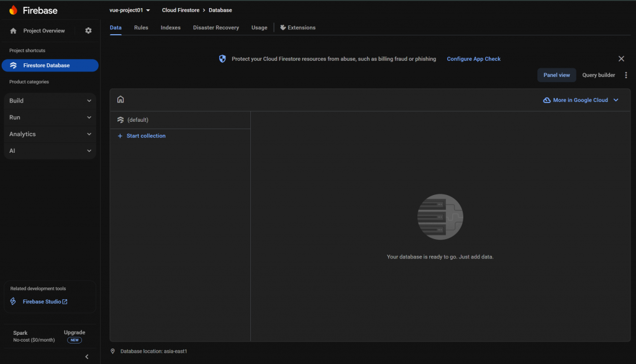Click the home icon in data panel
The height and width of the screenshot is (364, 636).
120,99
